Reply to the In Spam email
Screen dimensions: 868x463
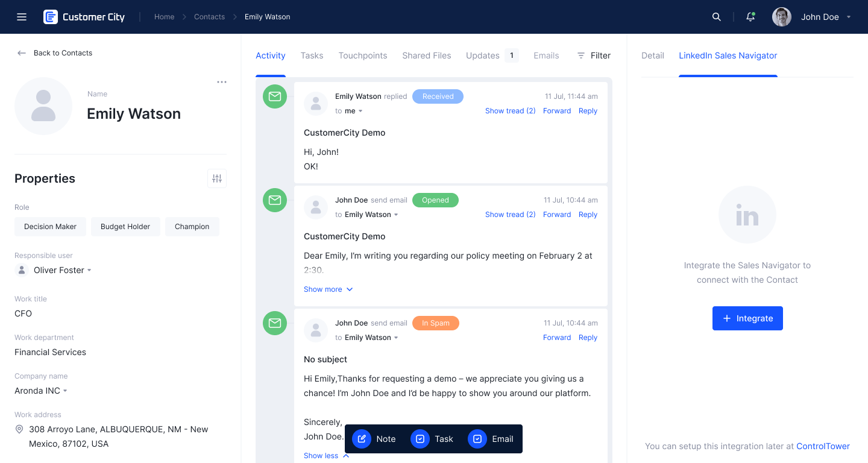pyautogui.click(x=588, y=338)
